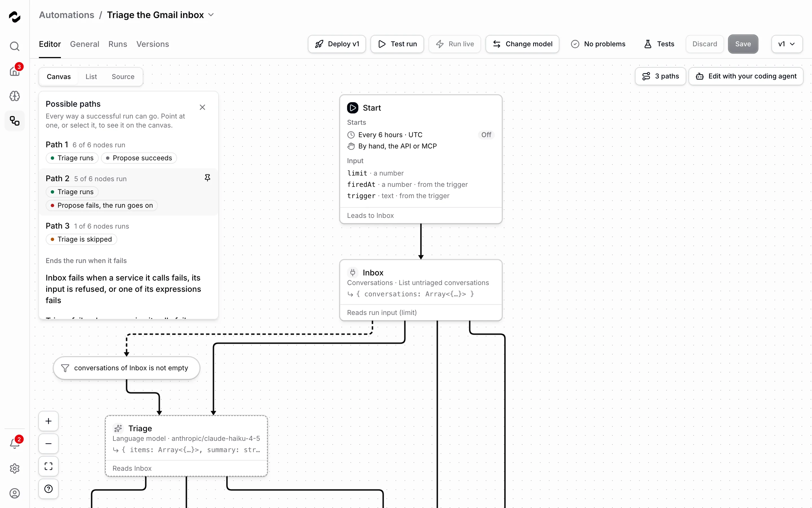
Task: Select the Editor tab
Action: pyautogui.click(x=50, y=44)
